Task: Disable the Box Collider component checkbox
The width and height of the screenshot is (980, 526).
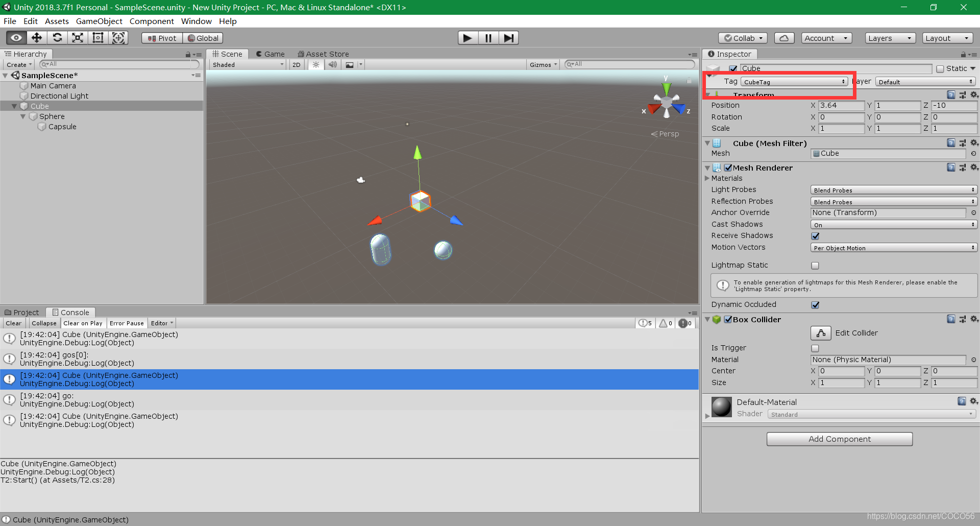Action: [728, 320]
